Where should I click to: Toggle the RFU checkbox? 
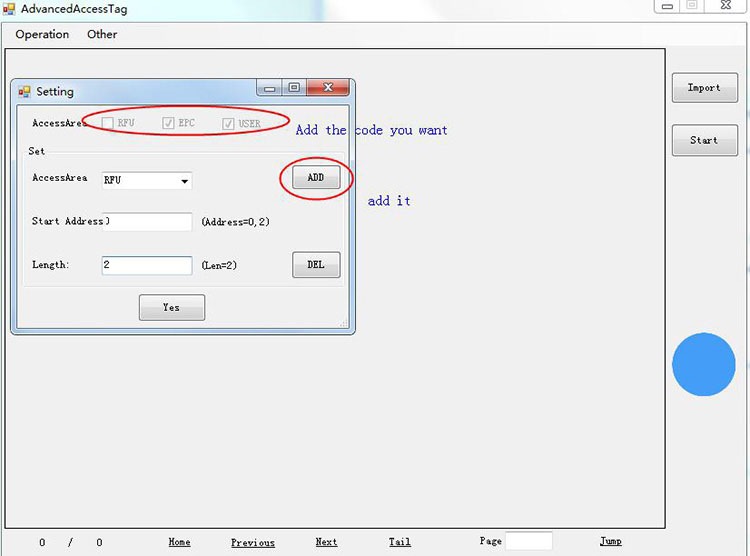tap(108, 123)
